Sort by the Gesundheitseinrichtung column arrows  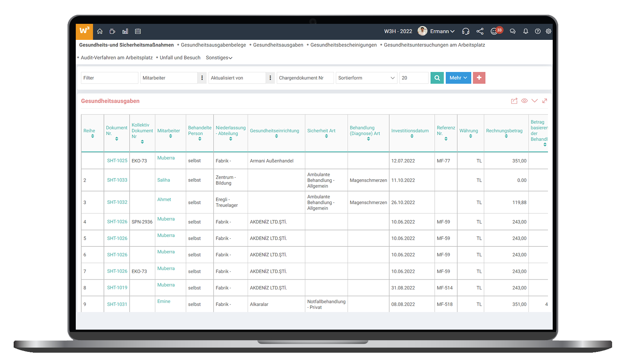pyautogui.click(x=277, y=136)
